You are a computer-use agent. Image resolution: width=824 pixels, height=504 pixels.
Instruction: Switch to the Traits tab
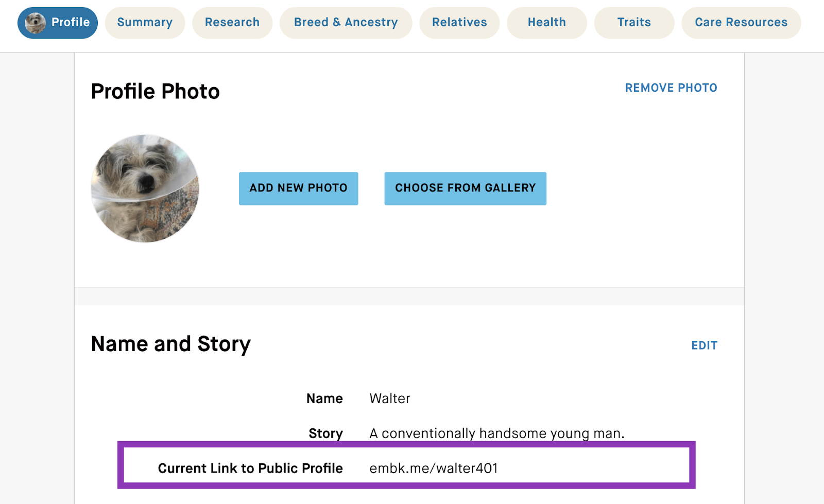point(633,22)
